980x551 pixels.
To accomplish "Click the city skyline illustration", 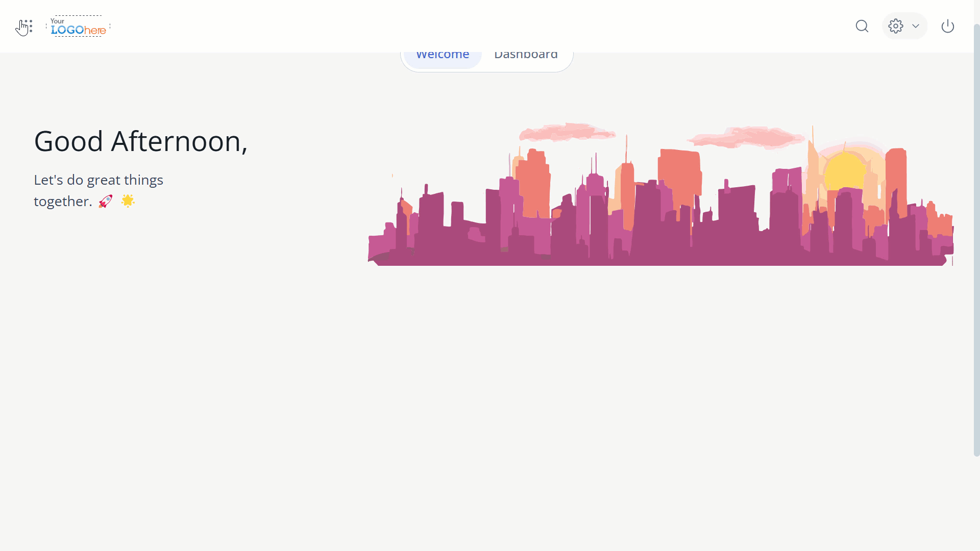I will 660,194.
